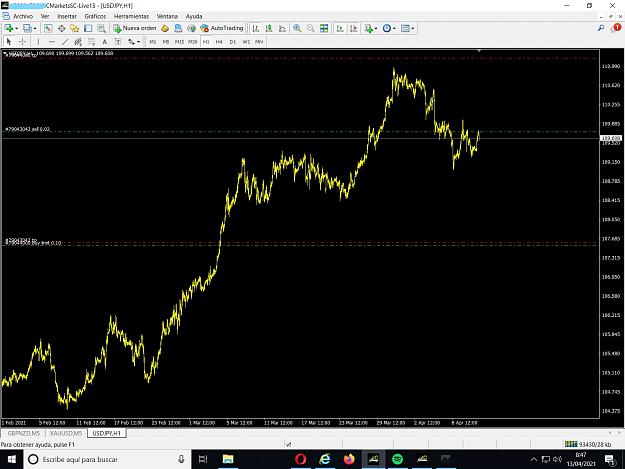
Task: Toggle chart auto scroll icon
Action: coord(340,28)
